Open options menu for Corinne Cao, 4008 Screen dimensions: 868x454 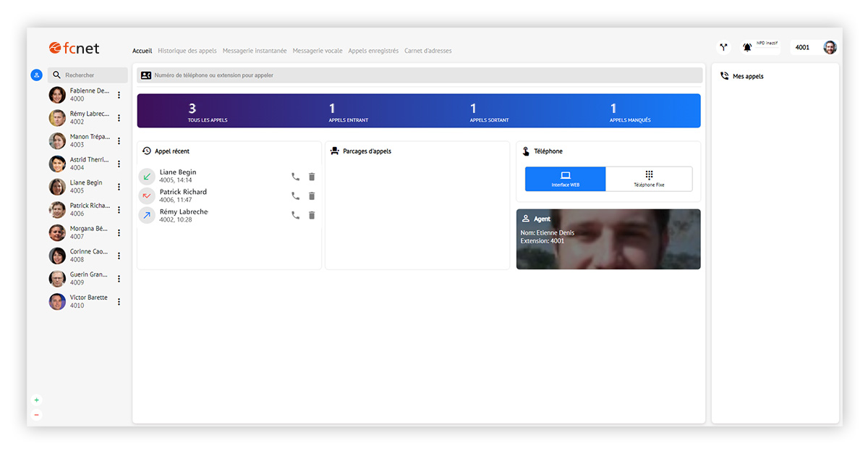click(x=119, y=256)
